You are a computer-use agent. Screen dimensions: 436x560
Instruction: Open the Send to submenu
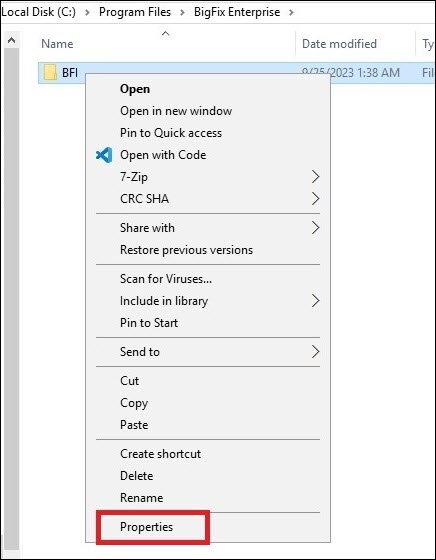coord(208,352)
